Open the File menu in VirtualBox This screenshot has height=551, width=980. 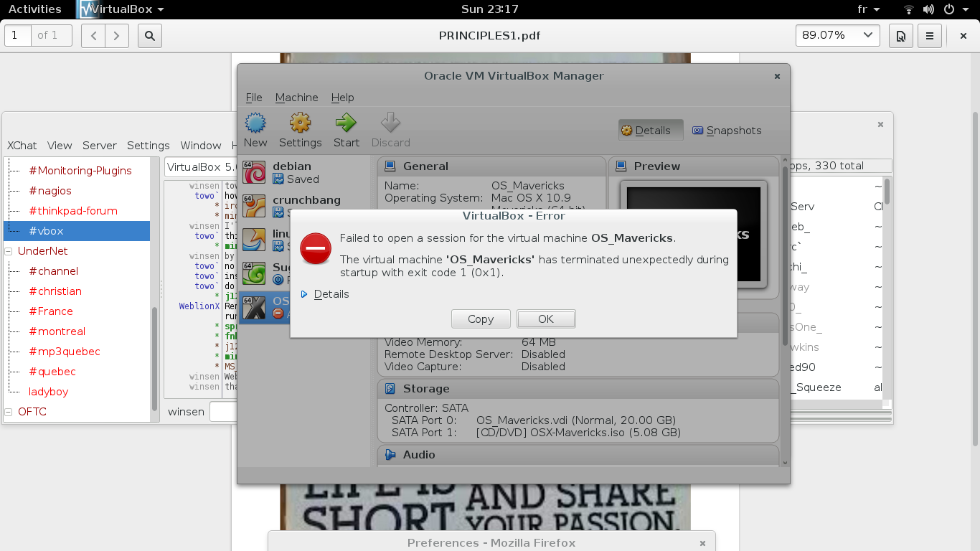pyautogui.click(x=254, y=98)
